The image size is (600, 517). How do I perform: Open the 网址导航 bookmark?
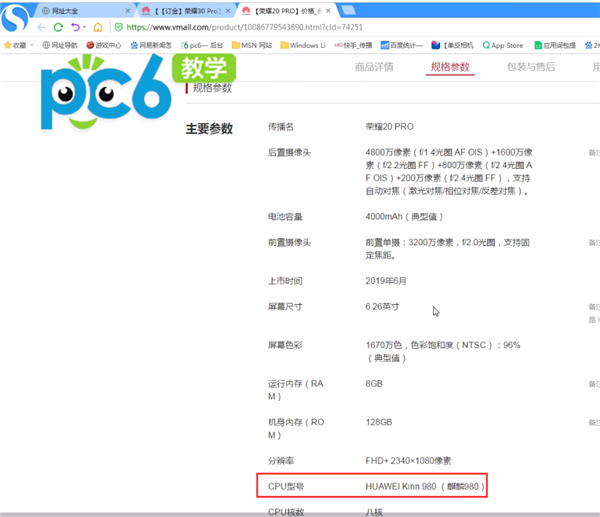[x=60, y=45]
